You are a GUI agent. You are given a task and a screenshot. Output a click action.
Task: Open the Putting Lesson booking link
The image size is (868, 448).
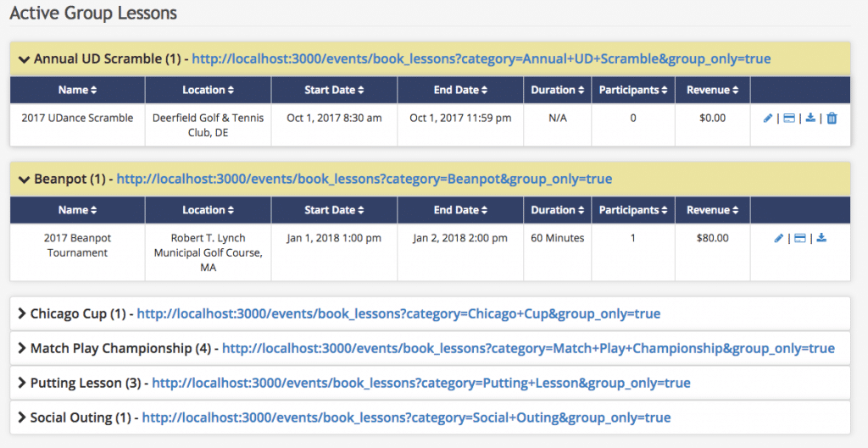[421, 383]
